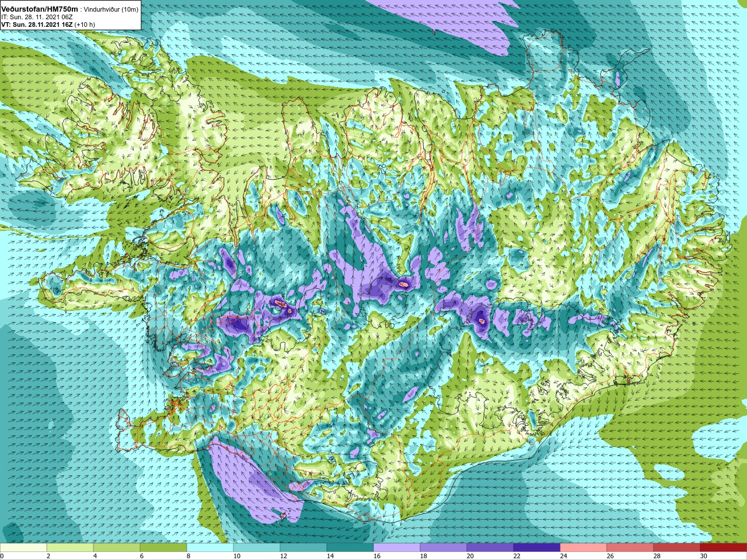Click the Vindurhviður (10m) parameter label

point(111,9)
